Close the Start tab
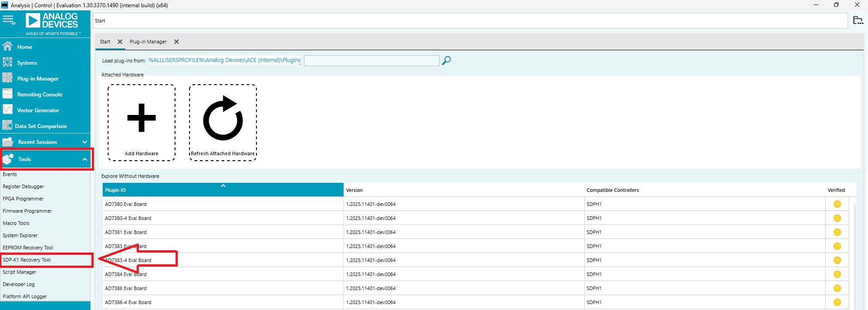Viewport: 868px width, 310px height. [120, 42]
